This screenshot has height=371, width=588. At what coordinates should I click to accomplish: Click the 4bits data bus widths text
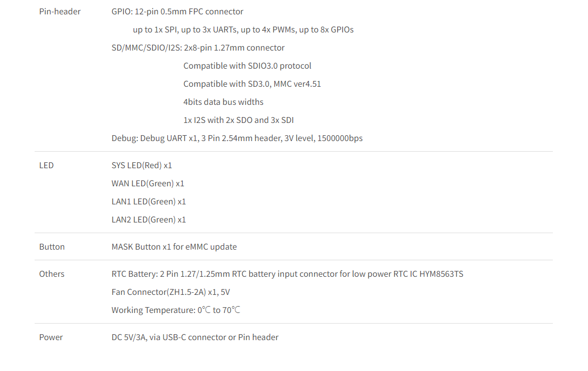tap(223, 102)
